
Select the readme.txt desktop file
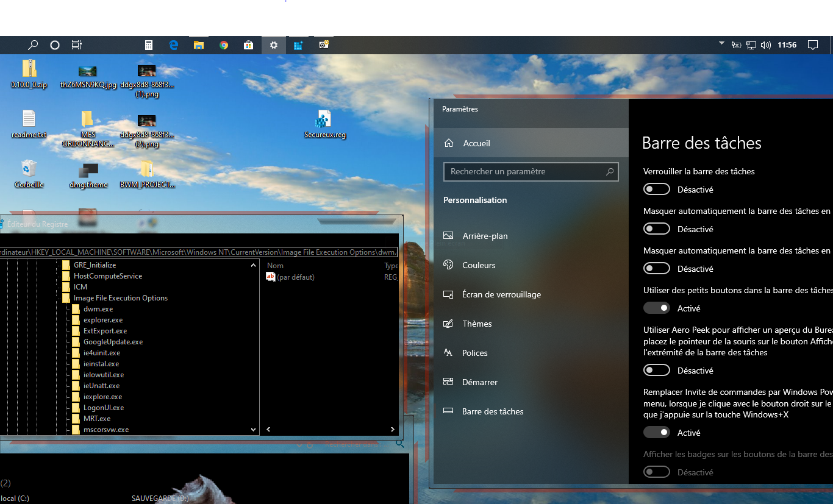(29, 124)
